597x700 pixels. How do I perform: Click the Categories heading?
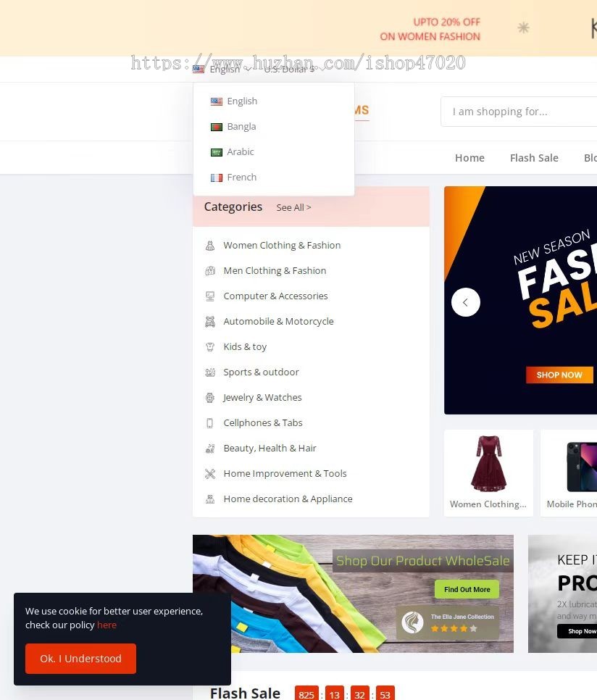point(233,207)
